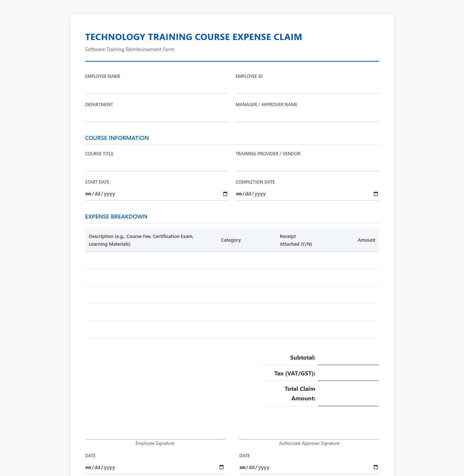Click the Description column header text

[141, 240]
